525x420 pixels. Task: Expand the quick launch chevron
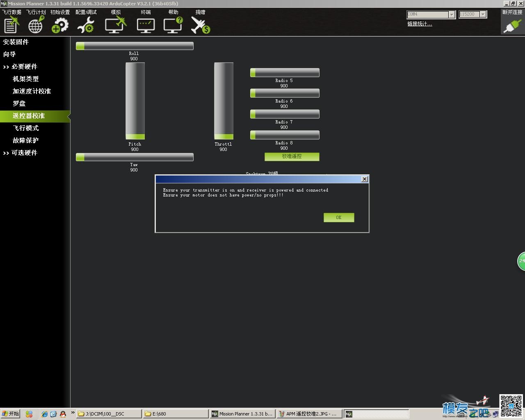point(73,413)
